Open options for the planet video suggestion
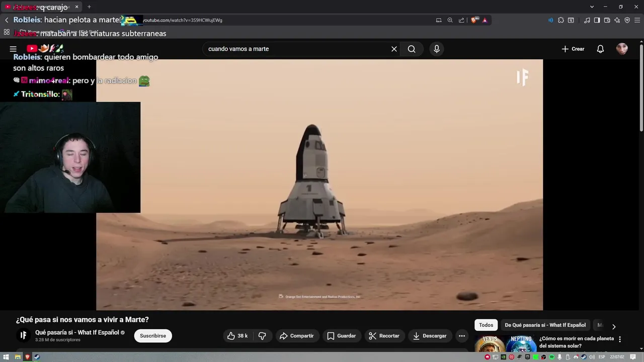 (x=620, y=339)
